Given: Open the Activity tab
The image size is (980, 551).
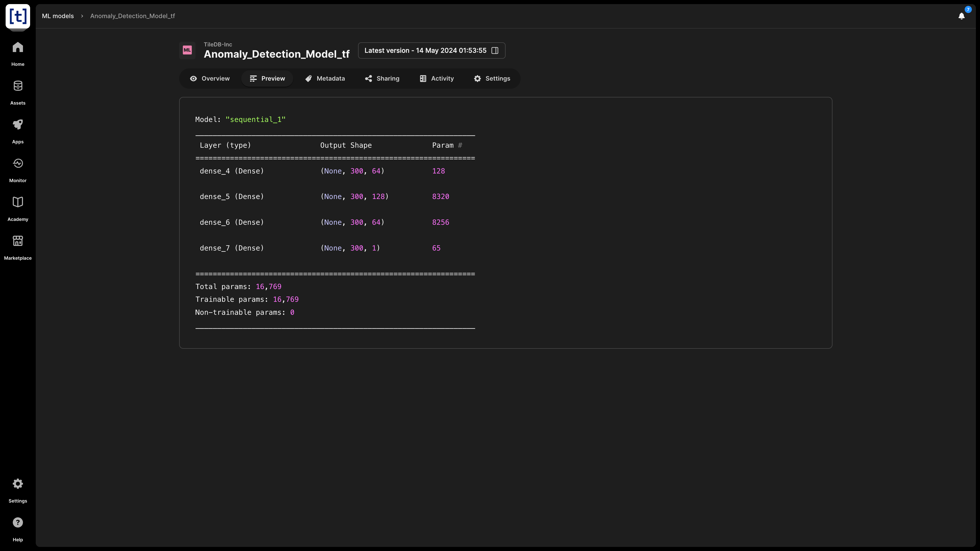Looking at the screenshot, I should (436, 79).
